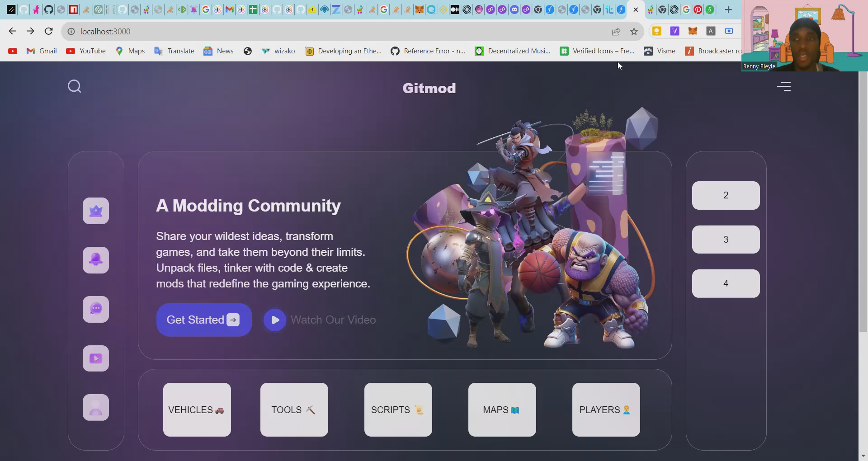Image resolution: width=868 pixels, height=461 pixels.
Task: Click the Gitmod site title
Action: coord(429,88)
